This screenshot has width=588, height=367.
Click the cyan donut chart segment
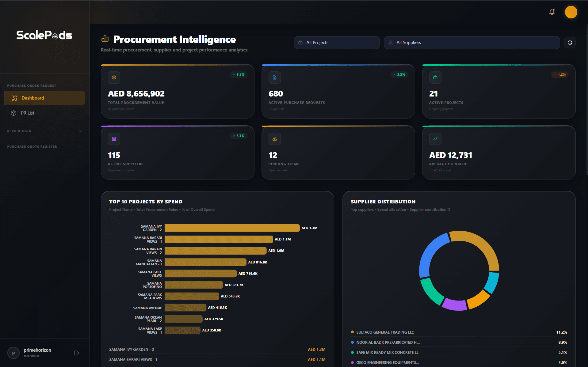pos(492,283)
